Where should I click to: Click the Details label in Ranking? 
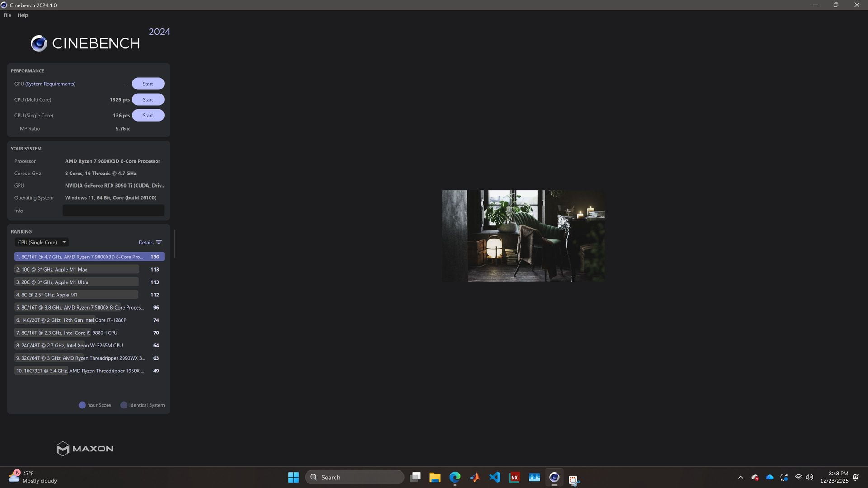146,242
